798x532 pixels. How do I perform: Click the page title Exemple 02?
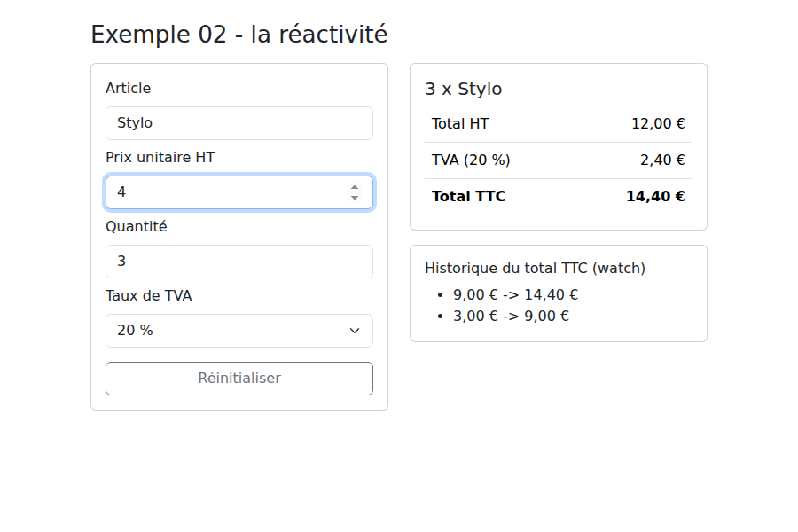[x=239, y=35]
